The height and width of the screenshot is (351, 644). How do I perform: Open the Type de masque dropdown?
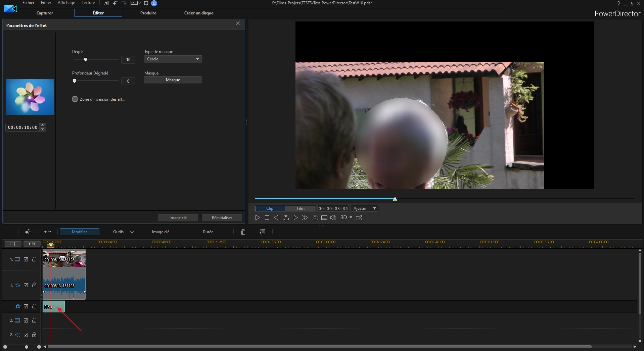tap(173, 59)
